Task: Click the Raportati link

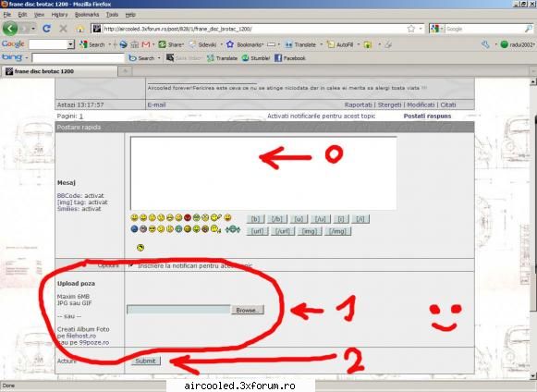Action: [x=359, y=104]
